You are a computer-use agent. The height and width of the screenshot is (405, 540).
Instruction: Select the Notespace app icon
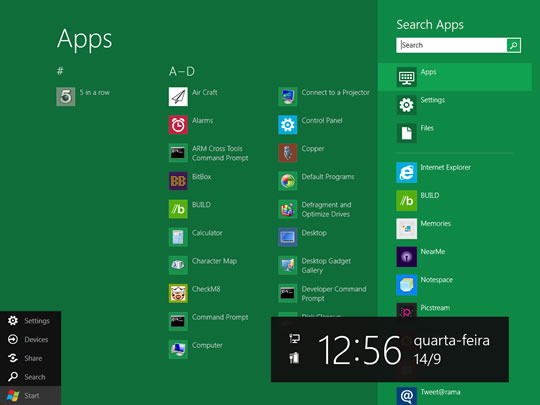(406, 285)
